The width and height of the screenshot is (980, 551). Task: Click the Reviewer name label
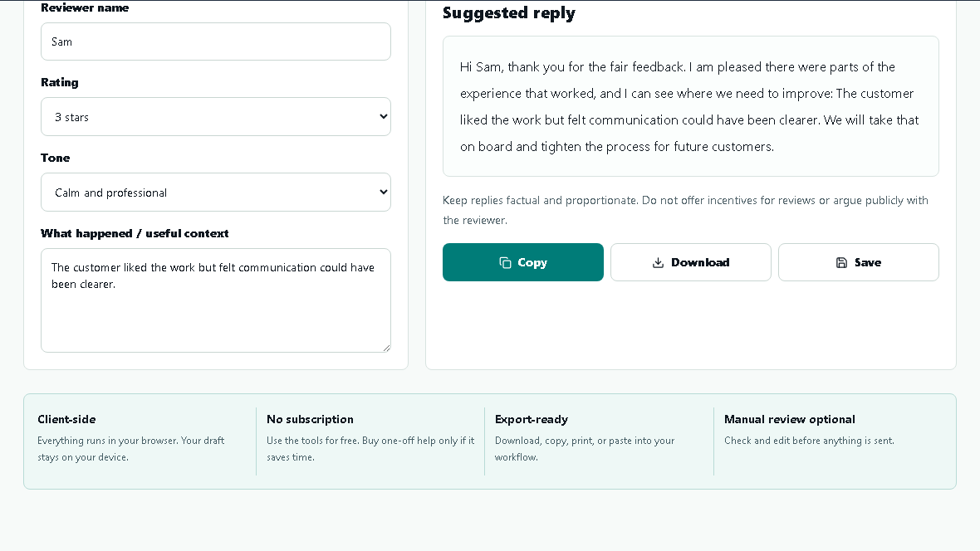point(85,7)
